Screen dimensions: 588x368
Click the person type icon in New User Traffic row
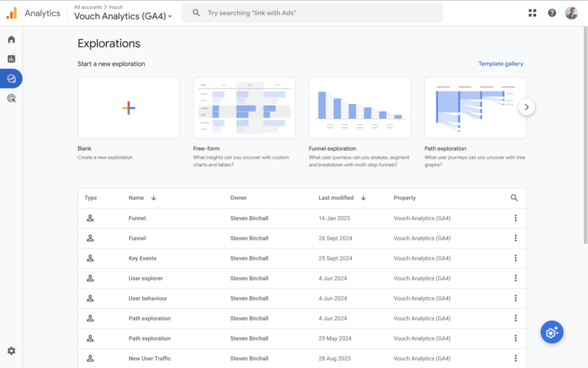point(90,358)
